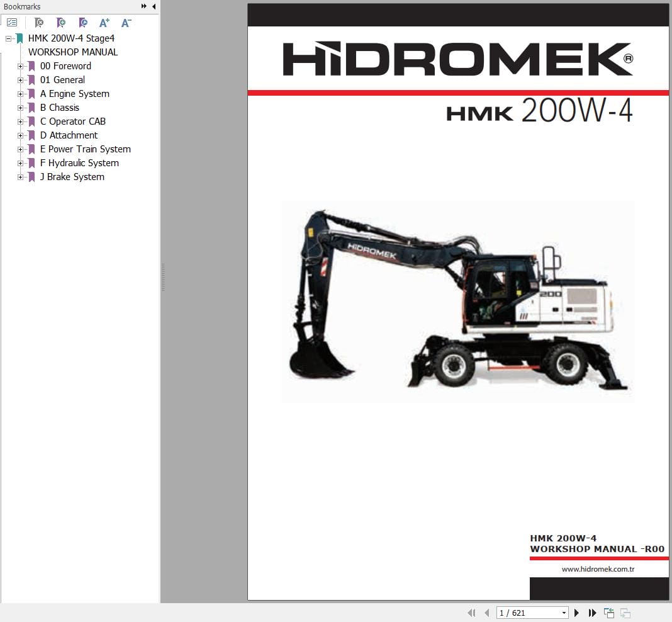
Task: Click the go-to-bookmark icon
Action: pos(83,22)
